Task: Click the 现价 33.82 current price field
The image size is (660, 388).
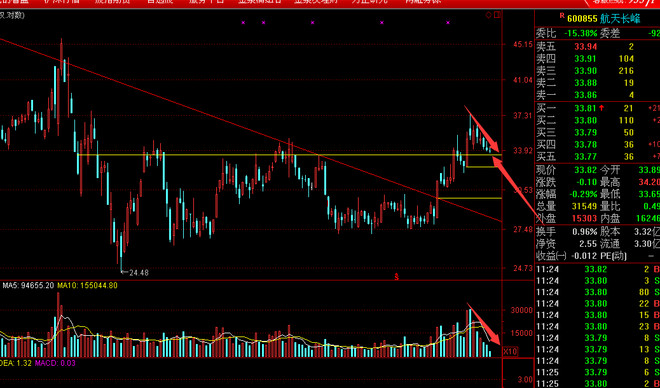Action: (567, 170)
